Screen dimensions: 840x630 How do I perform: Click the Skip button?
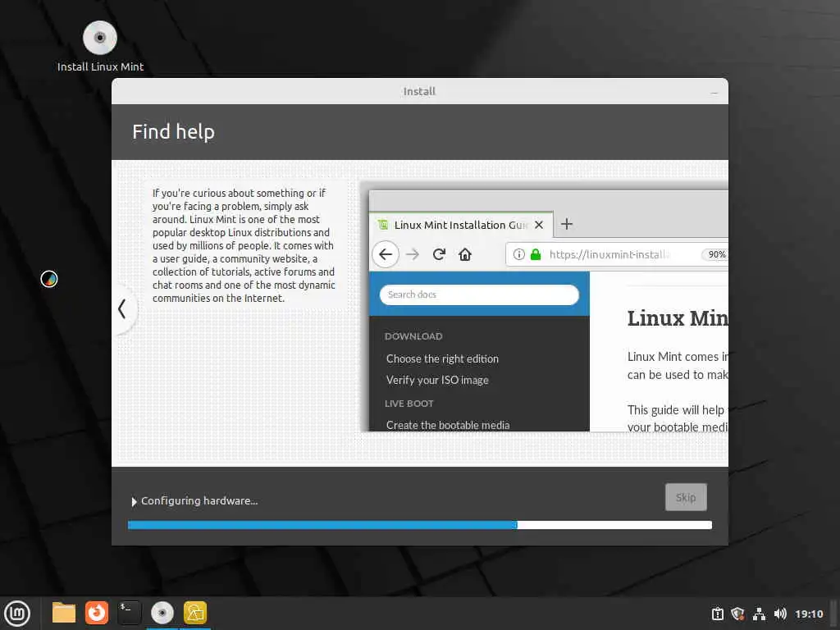pos(686,497)
